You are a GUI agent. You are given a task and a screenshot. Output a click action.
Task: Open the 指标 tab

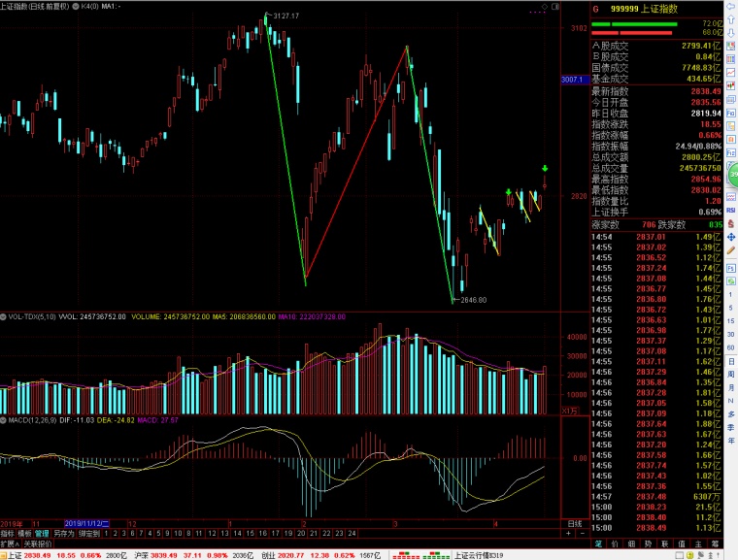pos(8,533)
